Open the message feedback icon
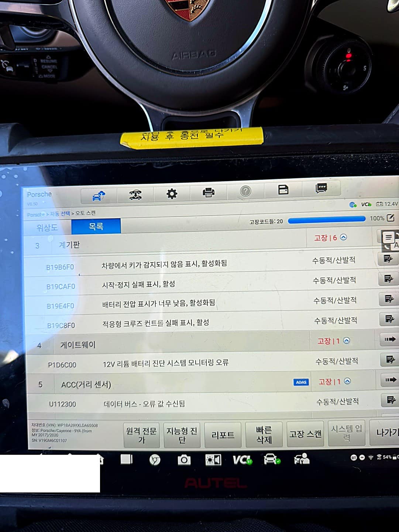The height and width of the screenshot is (532, 399). click(x=321, y=188)
